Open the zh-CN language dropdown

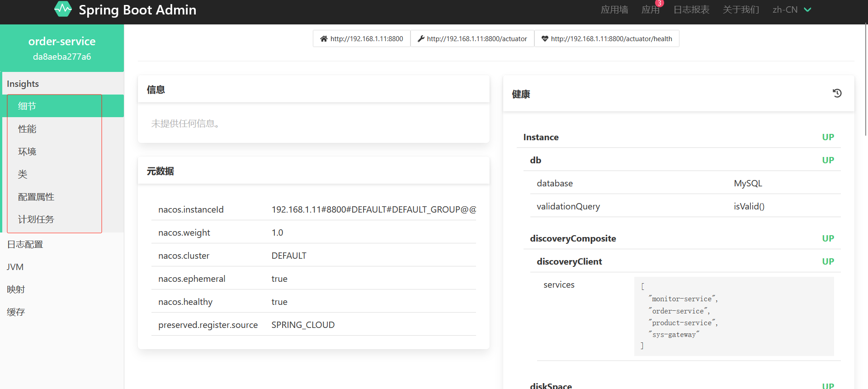[792, 9]
